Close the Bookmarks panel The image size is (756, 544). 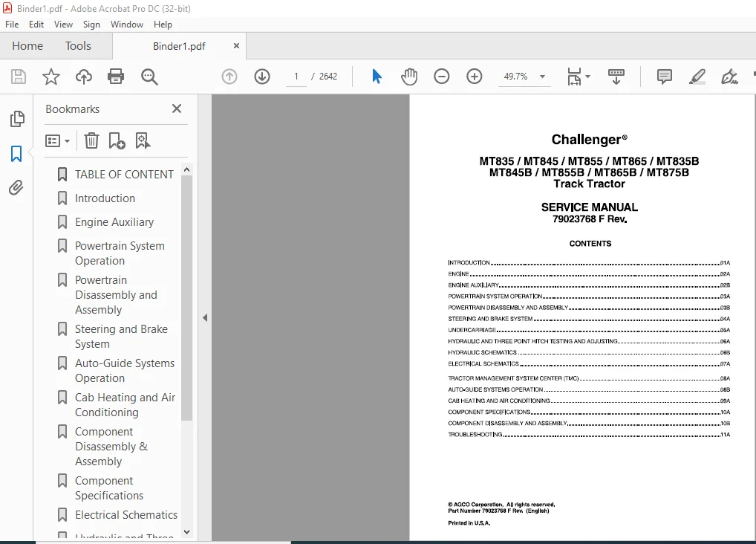click(177, 109)
